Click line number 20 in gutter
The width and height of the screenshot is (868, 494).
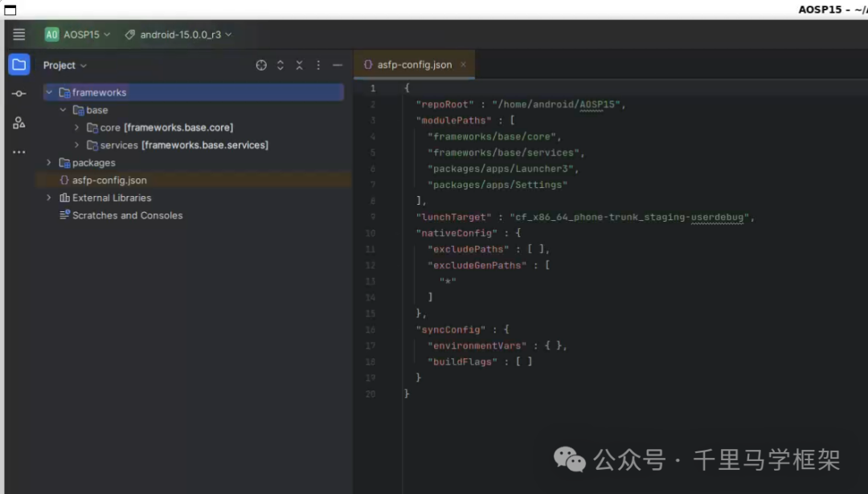pos(371,394)
